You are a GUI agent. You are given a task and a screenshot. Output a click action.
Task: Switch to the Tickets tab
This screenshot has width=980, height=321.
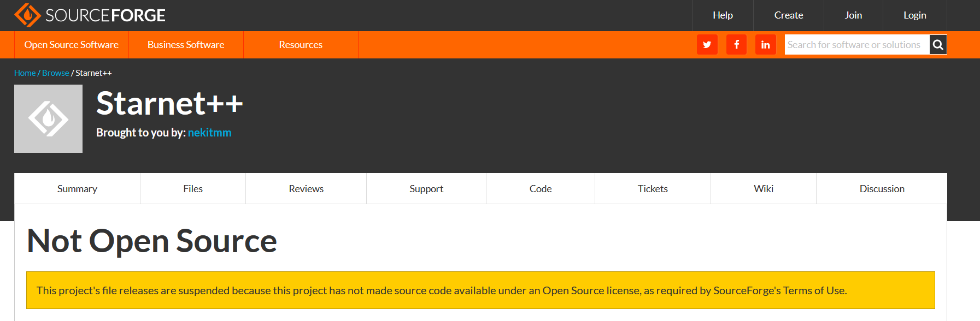point(653,189)
